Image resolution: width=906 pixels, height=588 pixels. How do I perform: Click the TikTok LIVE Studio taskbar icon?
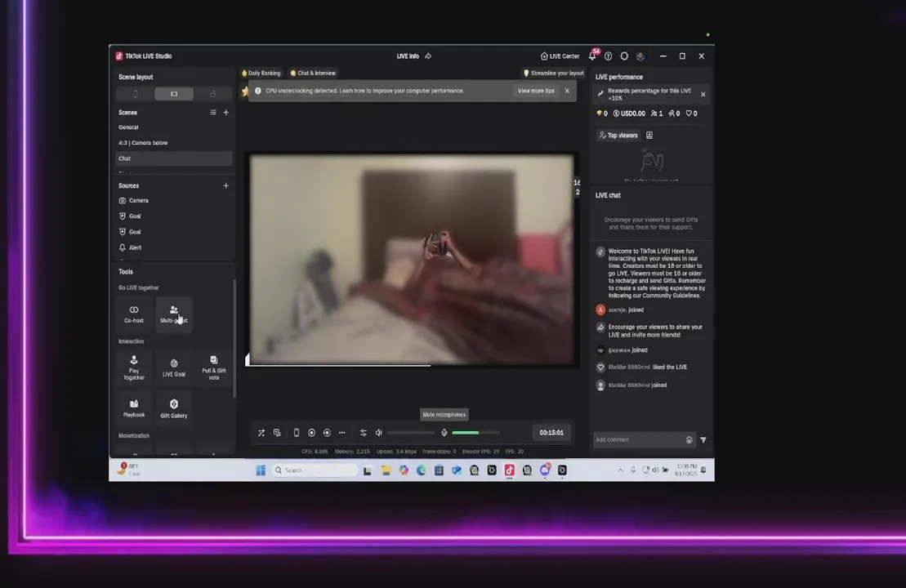click(509, 470)
